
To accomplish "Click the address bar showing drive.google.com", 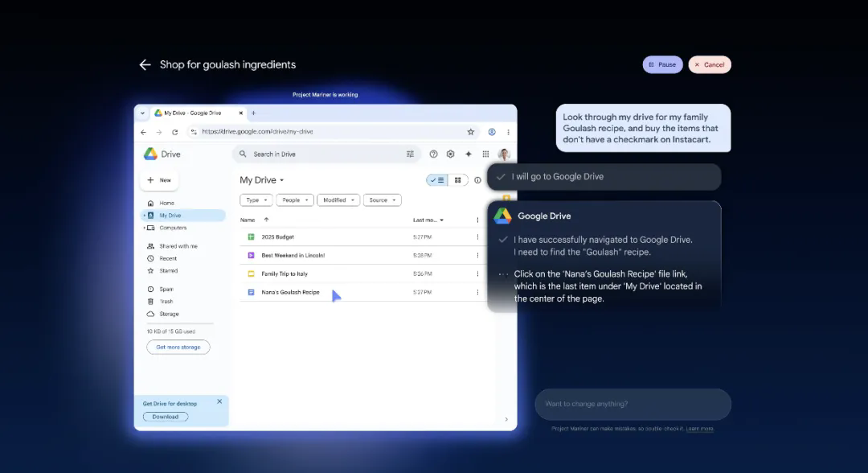I will (332, 132).
